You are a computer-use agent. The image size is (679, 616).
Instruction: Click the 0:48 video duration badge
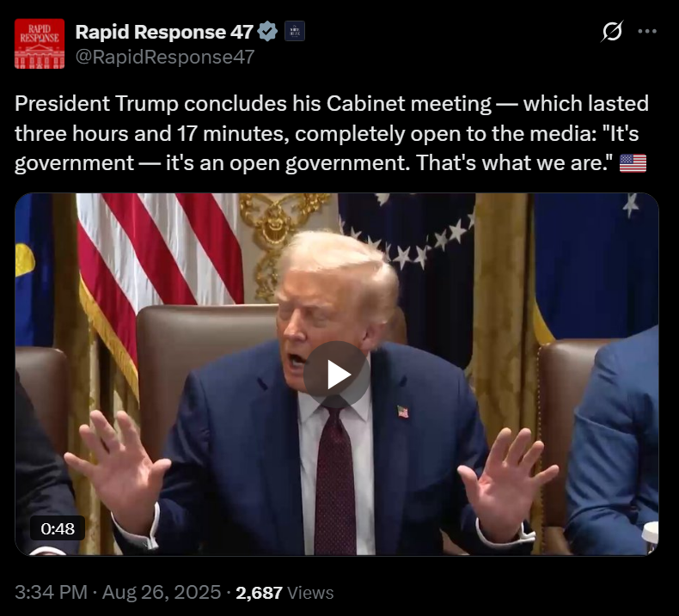coord(58,528)
